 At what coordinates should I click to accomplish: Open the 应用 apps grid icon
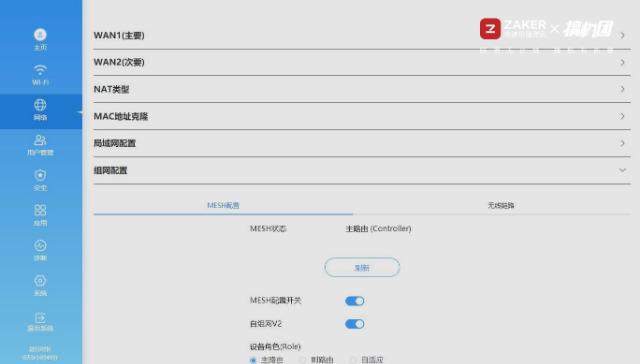pos(40,210)
